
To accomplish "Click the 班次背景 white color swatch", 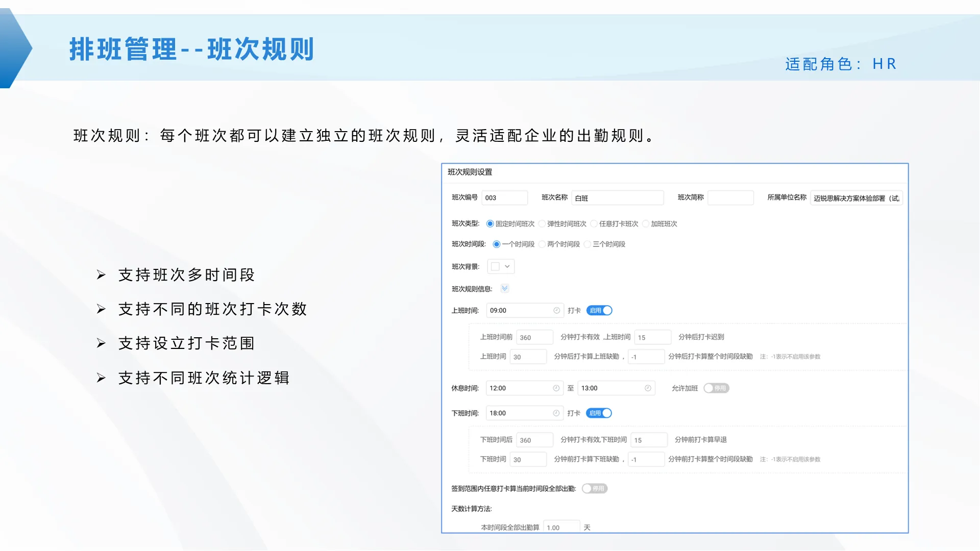I will point(495,266).
